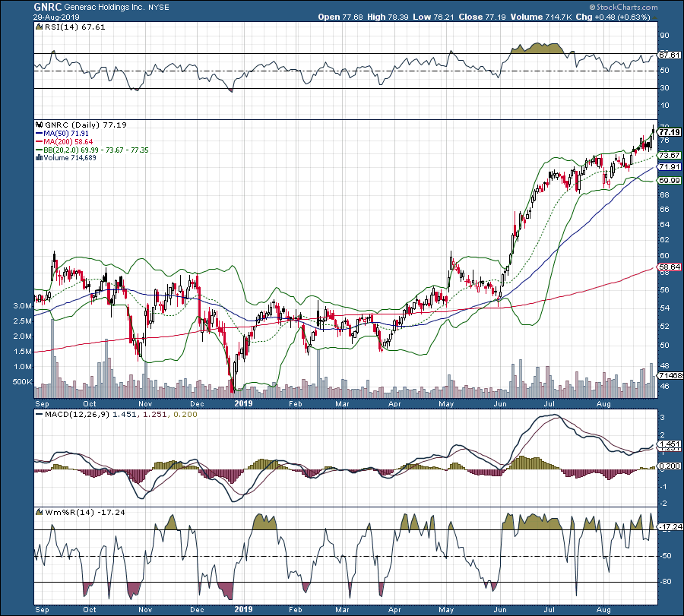Click the 71.91 fifty-day average price tag
The height and width of the screenshot is (616, 684).
(x=670, y=167)
